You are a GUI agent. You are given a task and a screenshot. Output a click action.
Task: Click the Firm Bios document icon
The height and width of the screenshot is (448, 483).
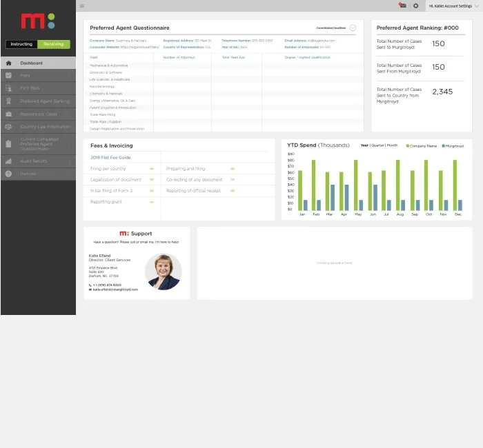8,88
